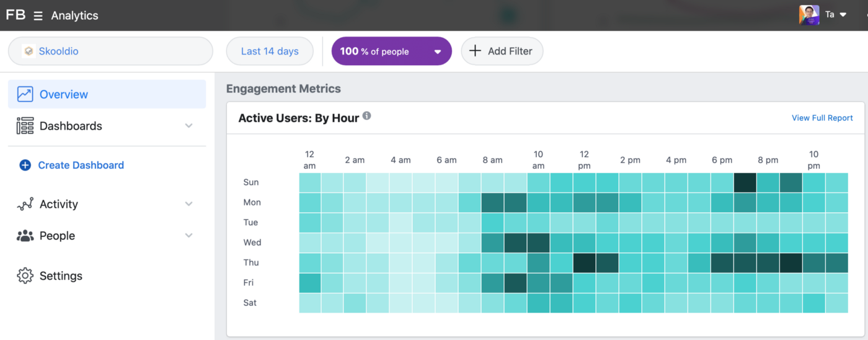Open the View Full Report link
Viewport: 868px width, 340px height.
(x=822, y=118)
